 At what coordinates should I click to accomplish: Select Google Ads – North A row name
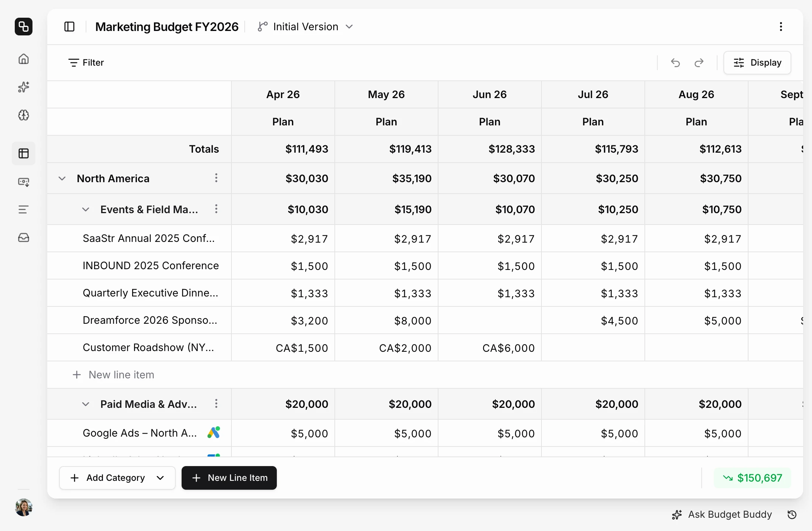click(x=140, y=433)
